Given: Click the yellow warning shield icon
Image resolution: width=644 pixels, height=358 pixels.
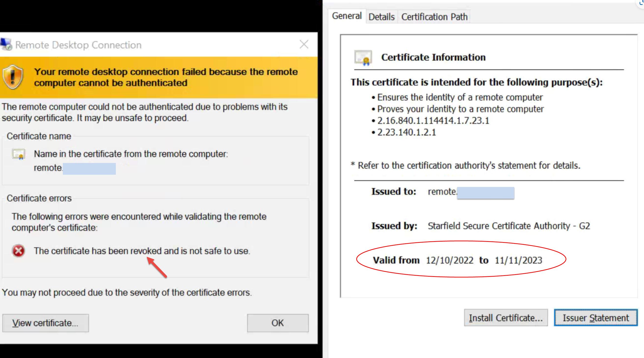Looking at the screenshot, I should point(13,77).
